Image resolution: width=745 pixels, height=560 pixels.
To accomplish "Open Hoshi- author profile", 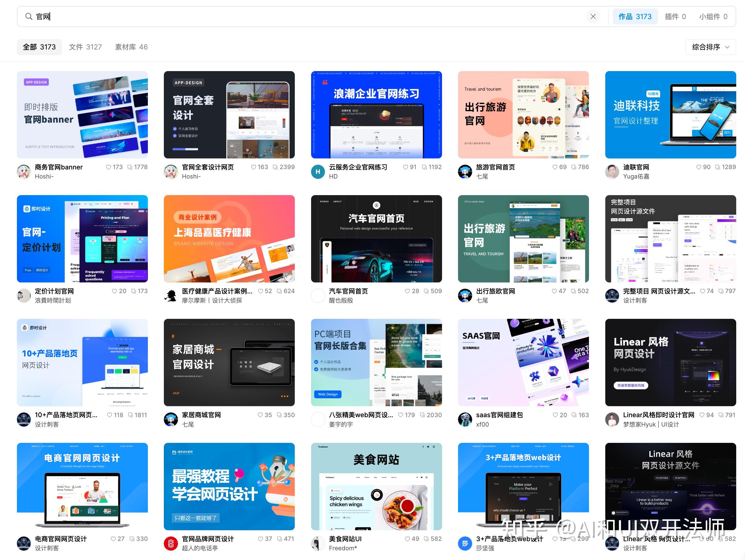I will click(x=23, y=172).
